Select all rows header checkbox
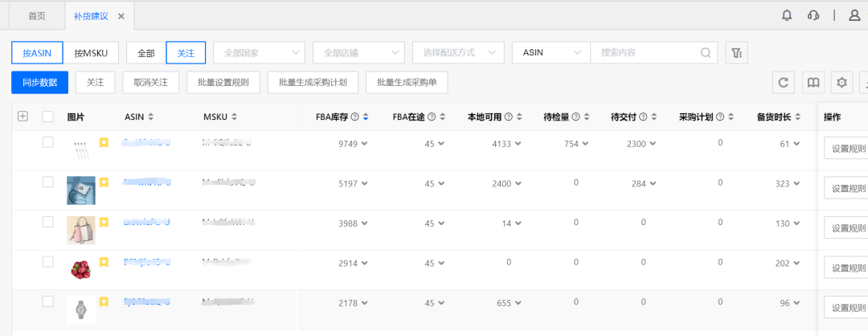Viewport: 868px width, 336px height. point(48,117)
